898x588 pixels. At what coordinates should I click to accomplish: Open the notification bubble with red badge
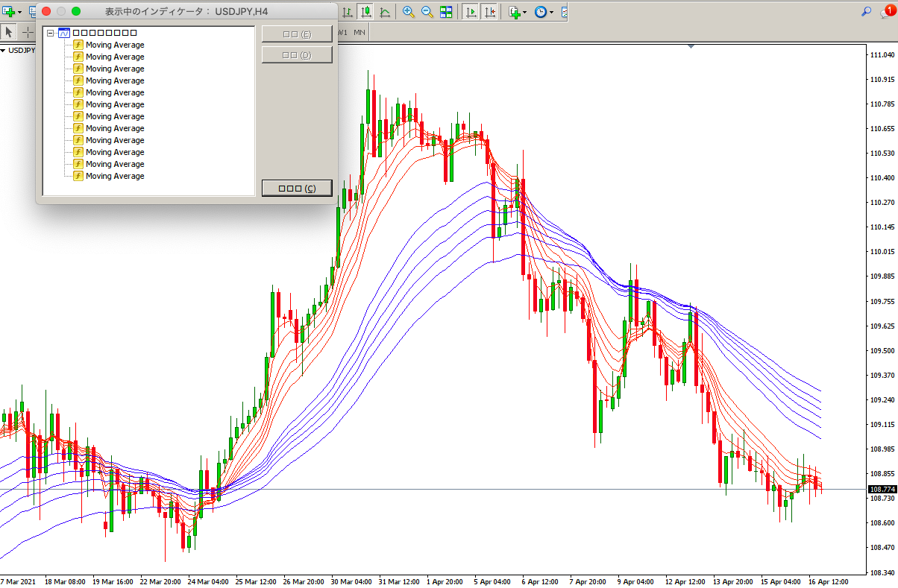886,11
